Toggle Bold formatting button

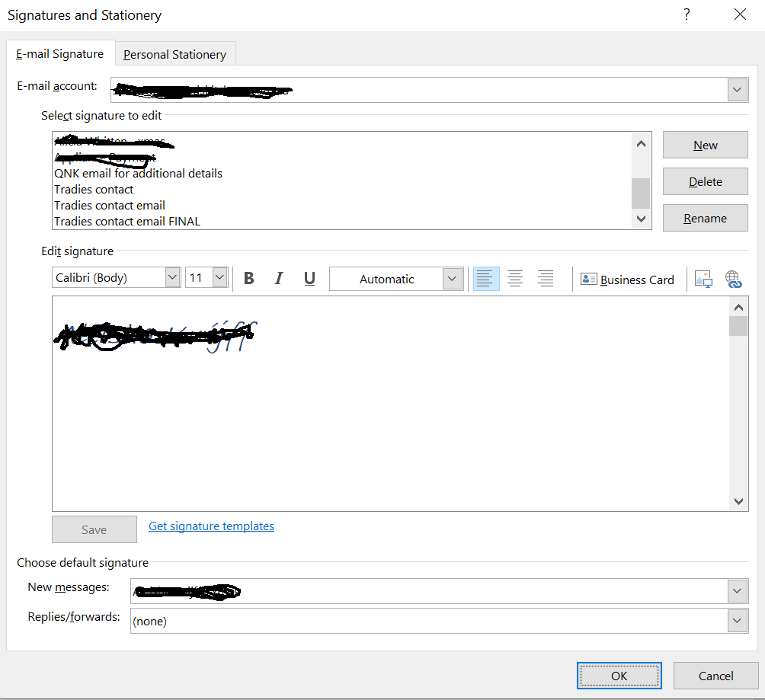(249, 279)
